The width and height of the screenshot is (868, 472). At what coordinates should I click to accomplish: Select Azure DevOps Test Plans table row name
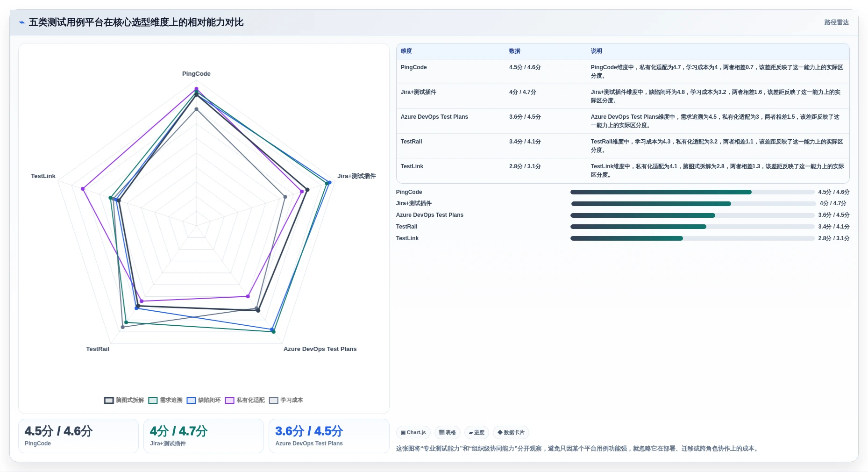pyautogui.click(x=434, y=117)
